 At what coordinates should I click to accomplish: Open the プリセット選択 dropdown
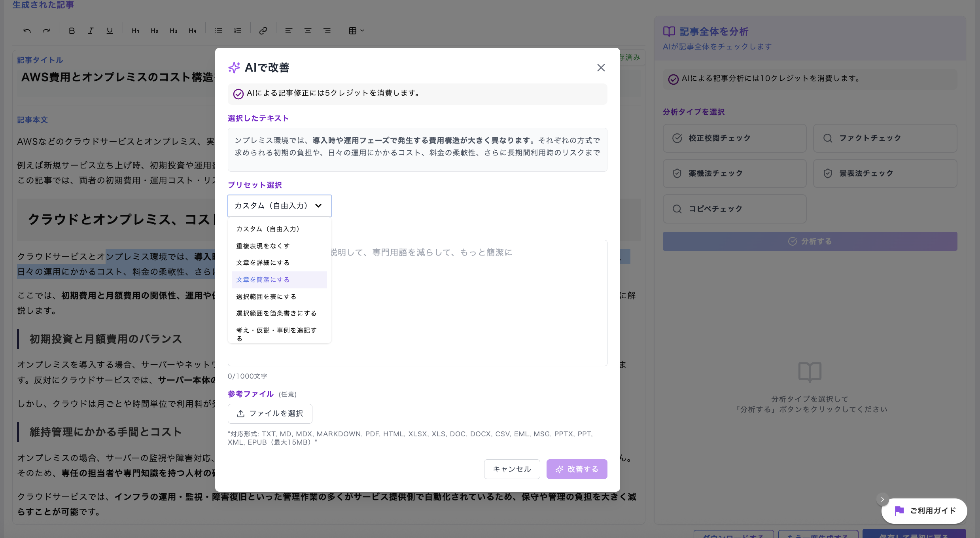279,206
